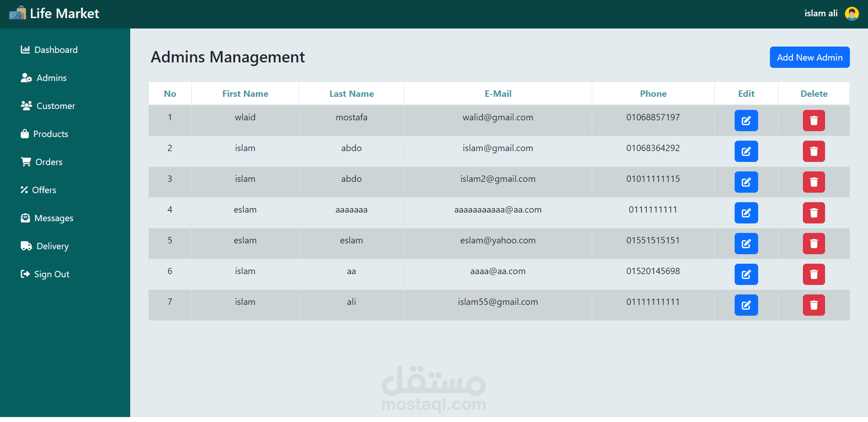Viewport: 868px width, 422px height.
Task: Click the Customer group icon
Action: (x=26, y=106)
